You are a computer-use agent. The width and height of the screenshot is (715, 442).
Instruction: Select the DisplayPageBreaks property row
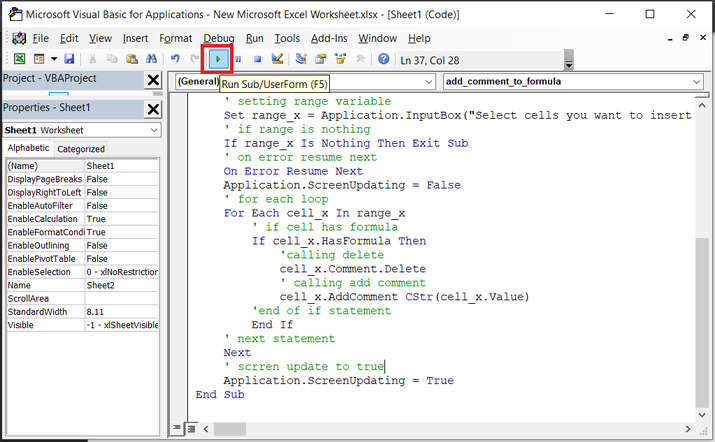point(83,179)
